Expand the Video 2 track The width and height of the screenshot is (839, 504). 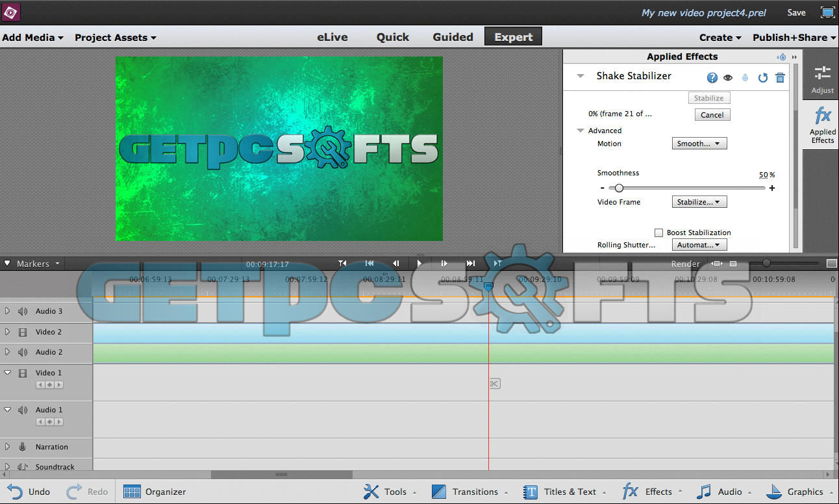click(7, 332)
